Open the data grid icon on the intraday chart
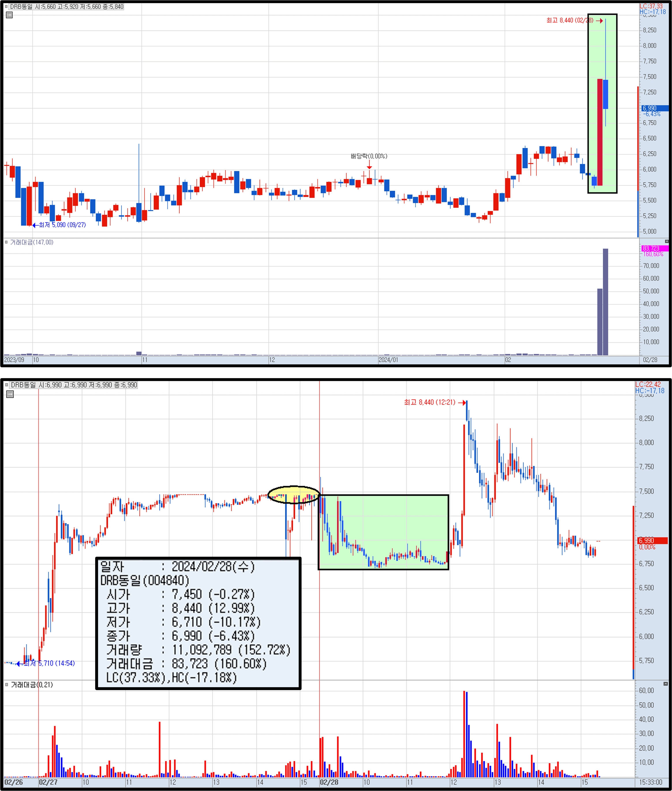This screenshot has width=672, height=791. 10,394
